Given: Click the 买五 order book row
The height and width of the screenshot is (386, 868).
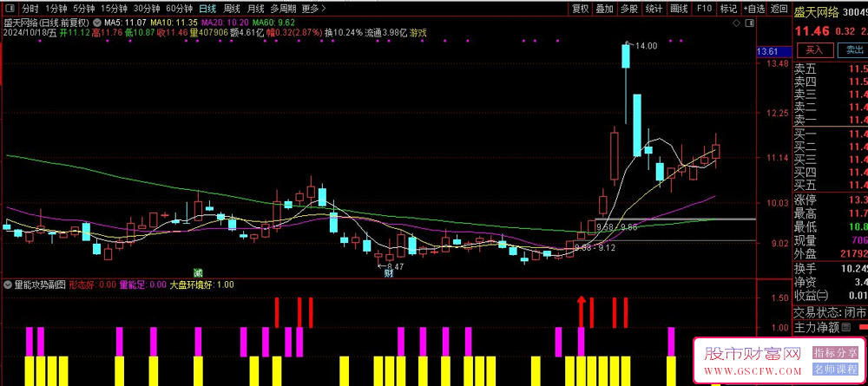Looking at the screenshot, I should click(x=831, y=185).
